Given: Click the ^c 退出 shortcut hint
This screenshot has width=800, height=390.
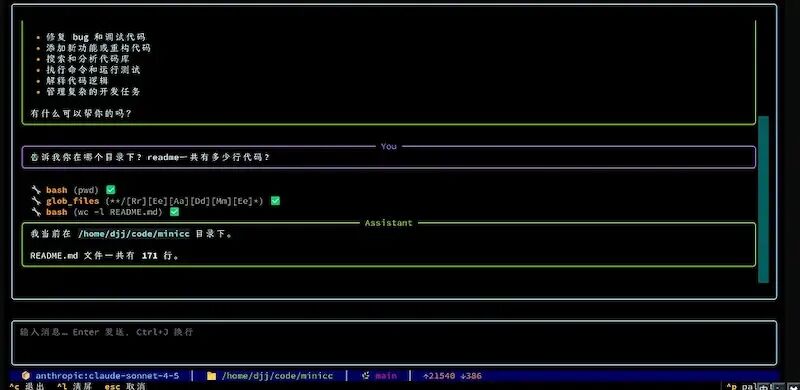Looking at the screenshot, I should (x=27, y=386).
